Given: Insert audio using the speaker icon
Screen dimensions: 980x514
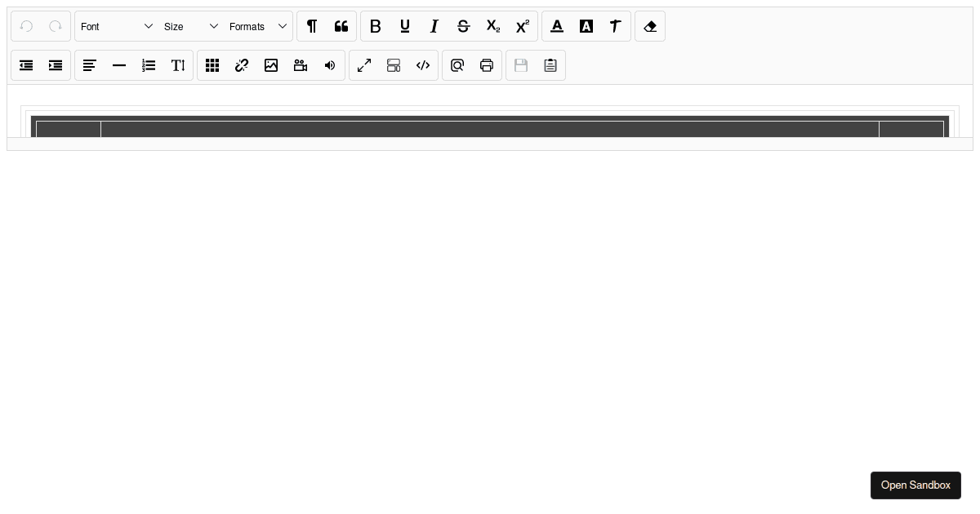Looking at the screenshot, I should (330, 65).
